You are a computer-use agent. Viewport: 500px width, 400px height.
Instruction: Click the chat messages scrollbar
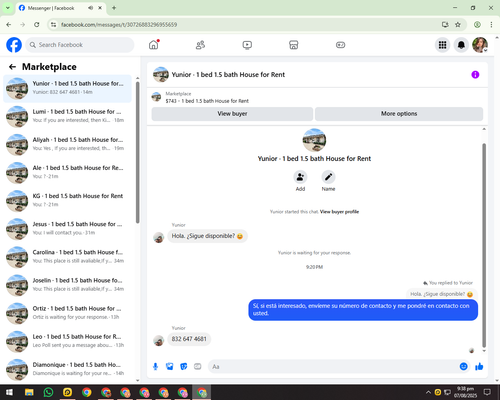point(484,245)
